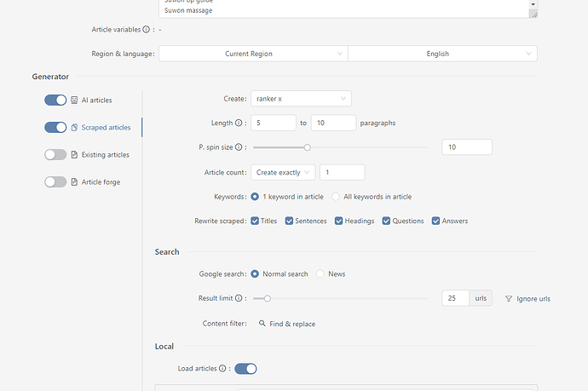Click the P. spin size info icon
Viewport: 588px width, 391px height.
coord(241,147)
